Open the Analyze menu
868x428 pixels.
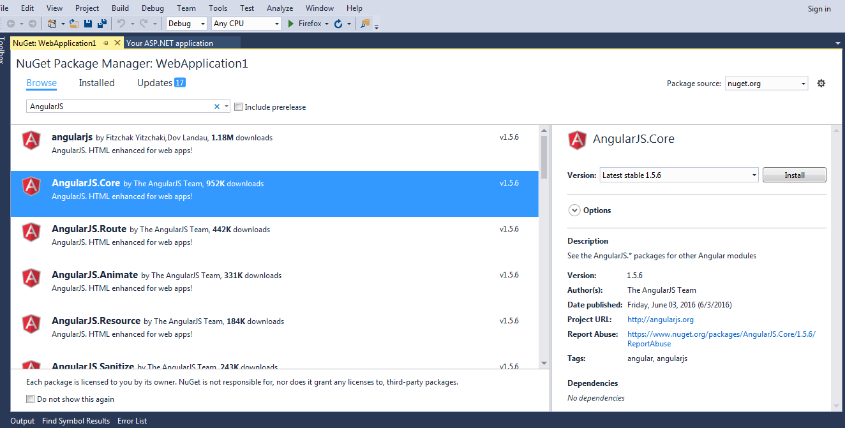pyautogui.click(x=280, y=8)
